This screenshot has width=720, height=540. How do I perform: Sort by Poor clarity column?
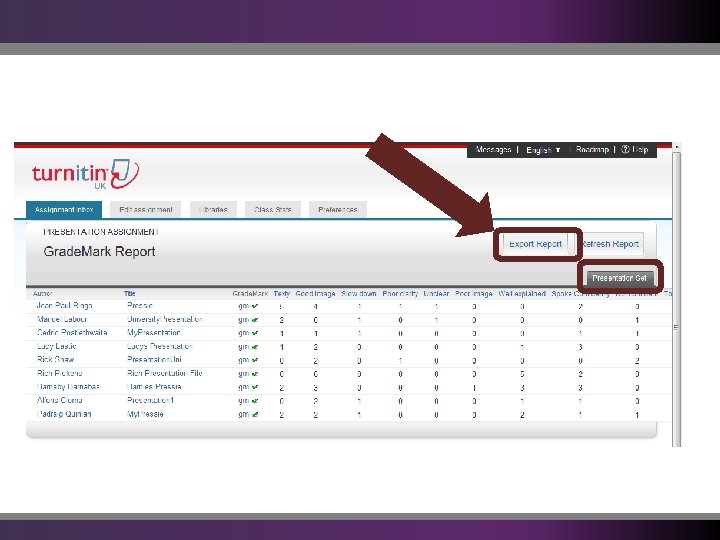pyautogui.click(x=400, y=293)
